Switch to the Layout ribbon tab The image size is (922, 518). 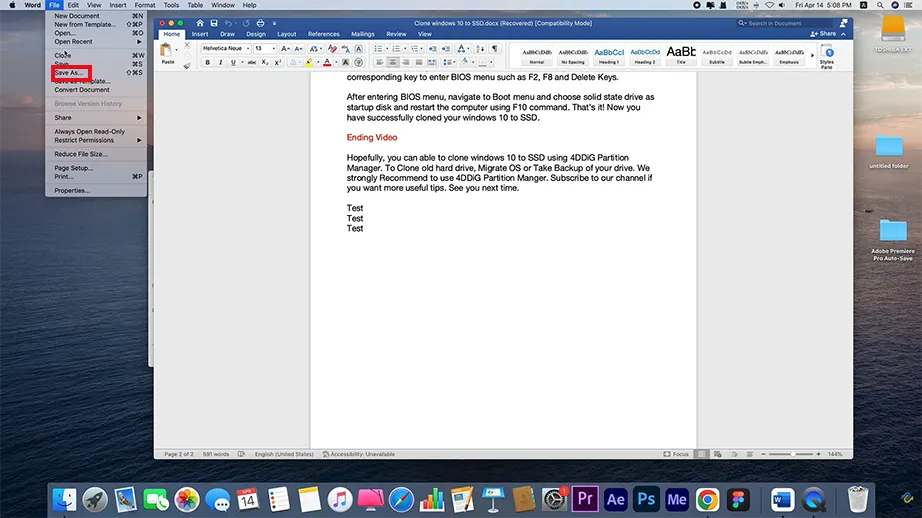(x=287, y=34)
